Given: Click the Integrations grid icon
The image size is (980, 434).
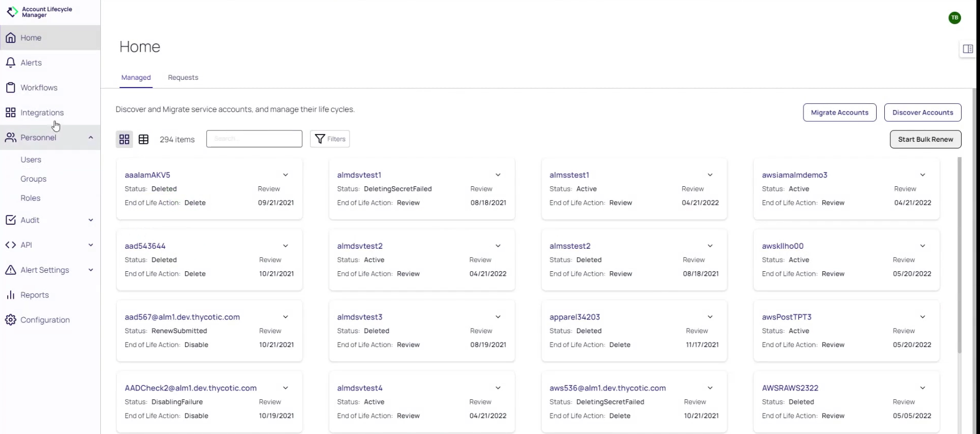Looking at the screenshot, I should click(x=11, y=113).
